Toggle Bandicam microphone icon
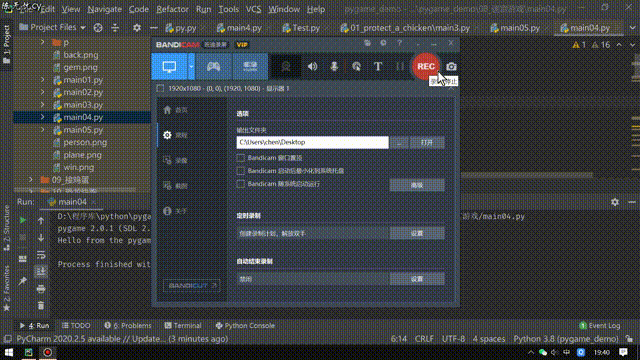 334,67
